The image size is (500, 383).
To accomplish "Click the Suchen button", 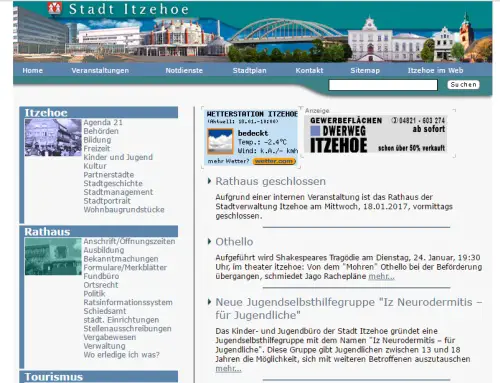I will point(463,85).
